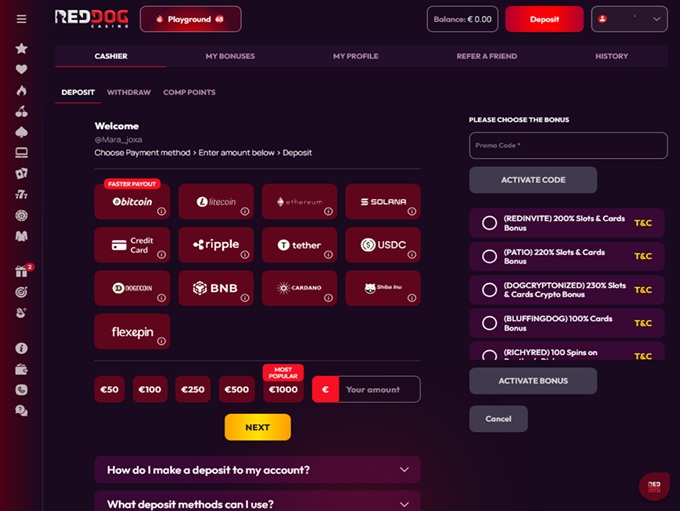Screen dimensions: 680x511
Task: Open the gift box promotions icon
Action: (x=21, y=271)
